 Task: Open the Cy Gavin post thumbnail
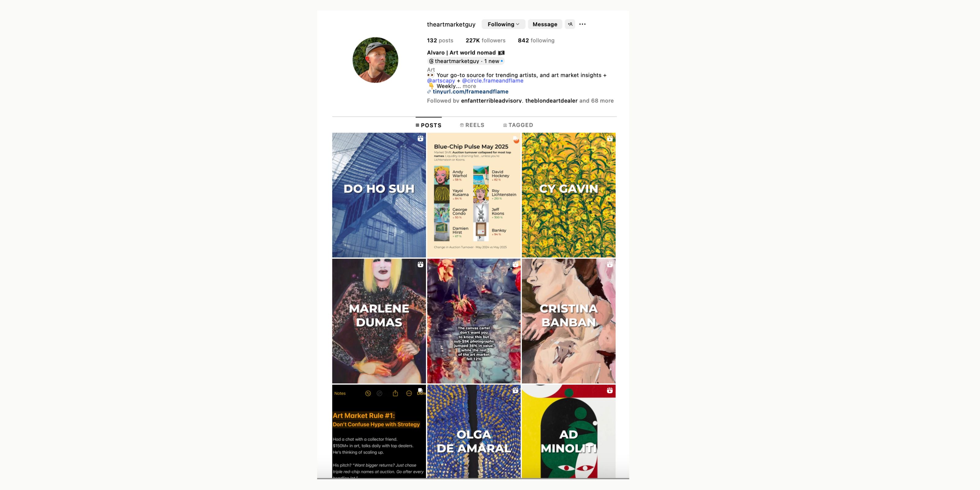point(568,195)
